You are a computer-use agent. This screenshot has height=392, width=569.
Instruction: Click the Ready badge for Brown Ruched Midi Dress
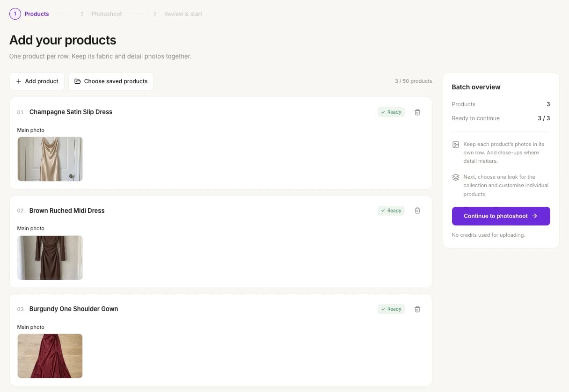(x=391, y=211)
